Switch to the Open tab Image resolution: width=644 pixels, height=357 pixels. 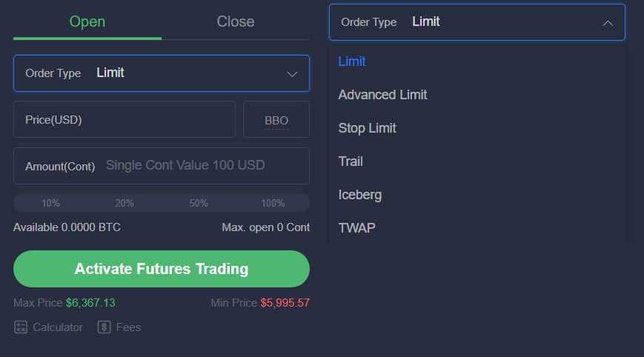point(87,21)
